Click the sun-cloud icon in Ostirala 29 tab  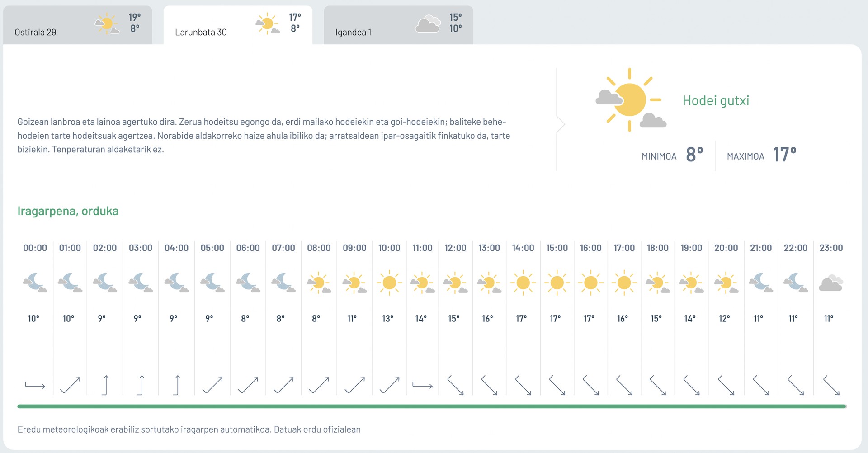pos(107,24)
